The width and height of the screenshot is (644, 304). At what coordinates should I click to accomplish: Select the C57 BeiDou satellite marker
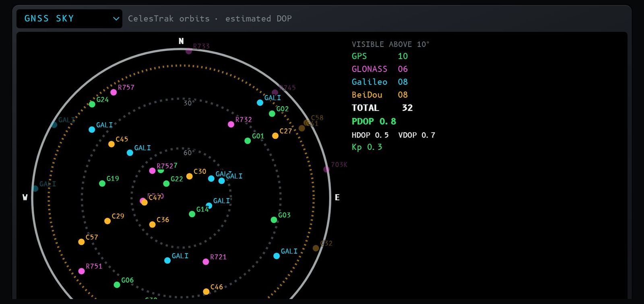click(81, 242)
